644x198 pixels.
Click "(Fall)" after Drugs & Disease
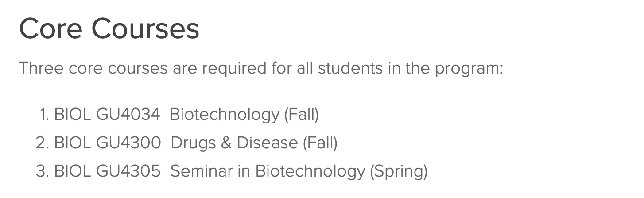coord(319,143)
